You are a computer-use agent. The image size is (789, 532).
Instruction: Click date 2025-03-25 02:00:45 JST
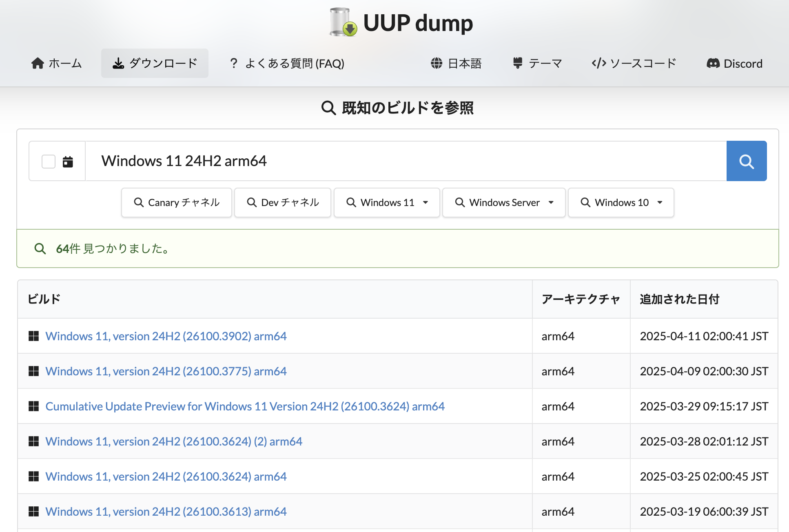[704, 477]
